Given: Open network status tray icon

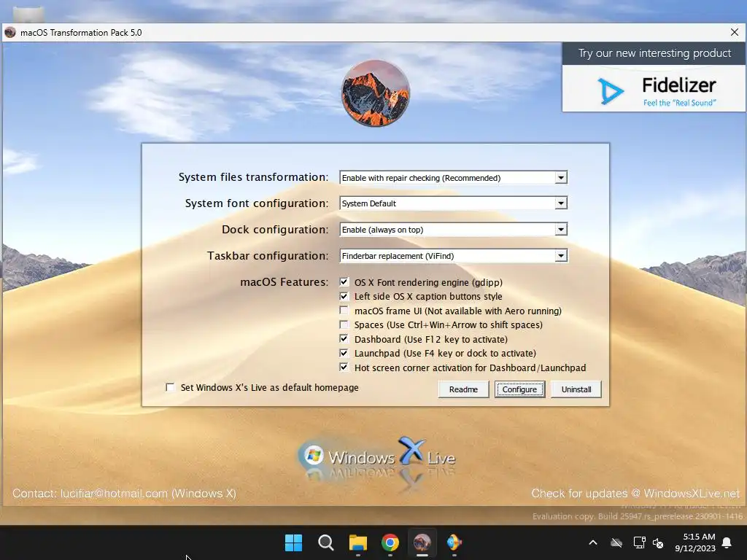Looking at the screenshot, I should tap(639, 542).
